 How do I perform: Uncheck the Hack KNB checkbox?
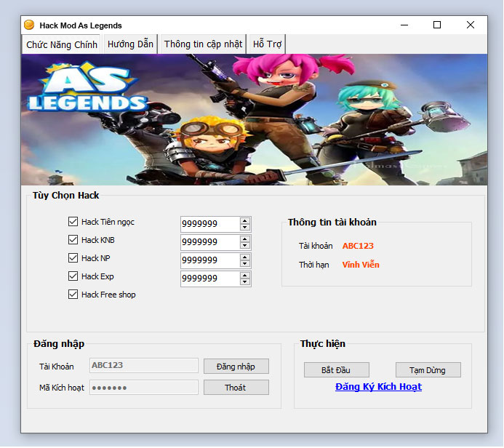[73, 240]
